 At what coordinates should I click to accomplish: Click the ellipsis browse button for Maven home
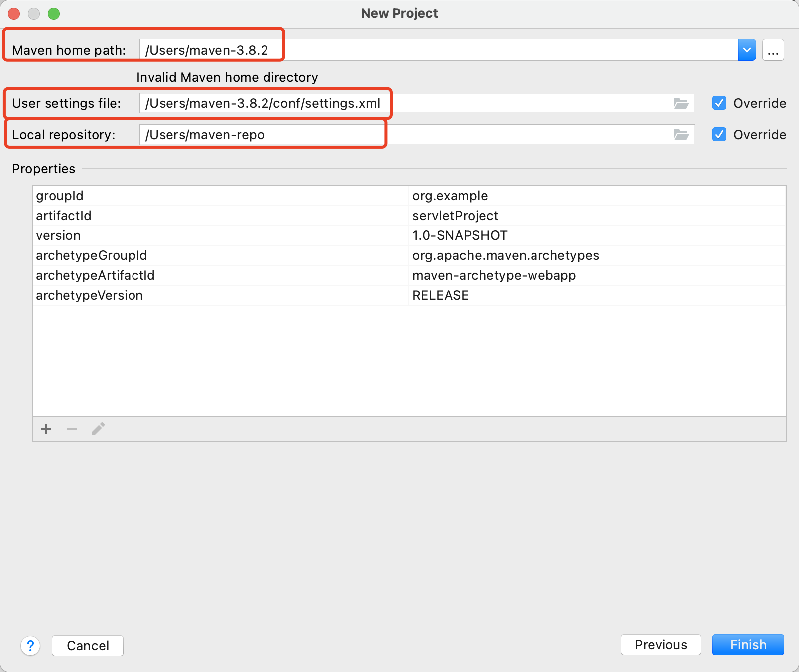[x=773, y=49]
